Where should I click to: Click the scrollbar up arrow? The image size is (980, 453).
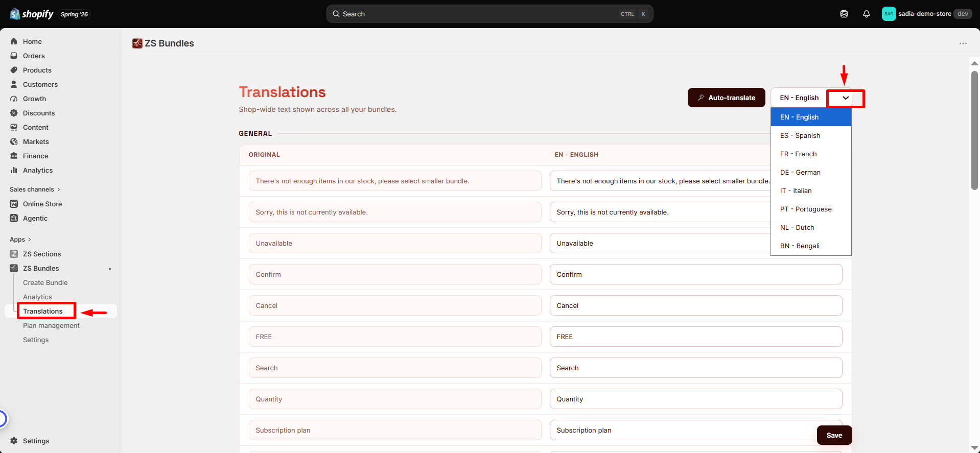974,63
